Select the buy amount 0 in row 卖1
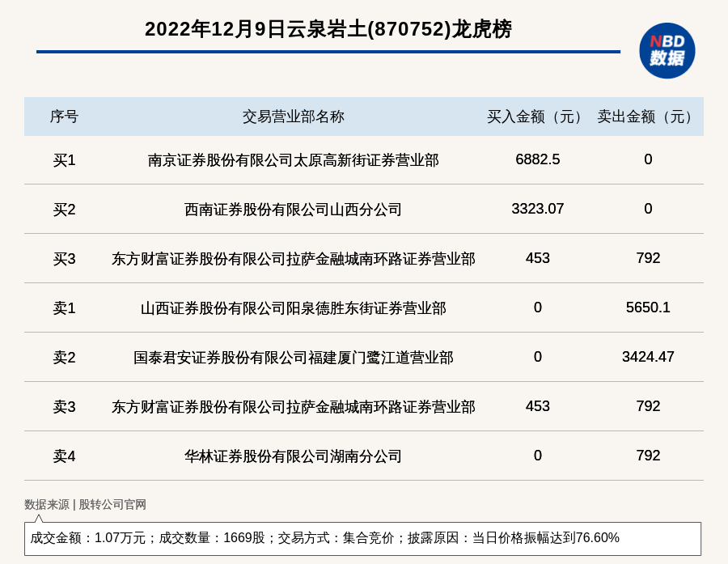The image size is (728, 564). [x=538, y=307]
